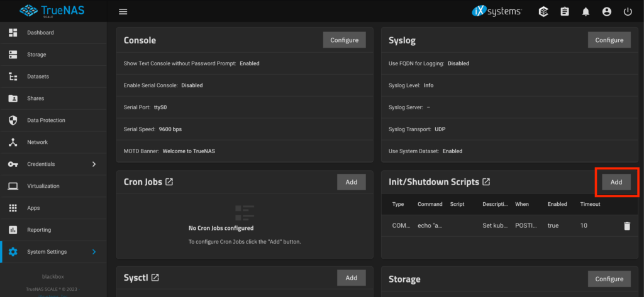Click the Timeout column header
644x297 pixels.
coord(590,204)
